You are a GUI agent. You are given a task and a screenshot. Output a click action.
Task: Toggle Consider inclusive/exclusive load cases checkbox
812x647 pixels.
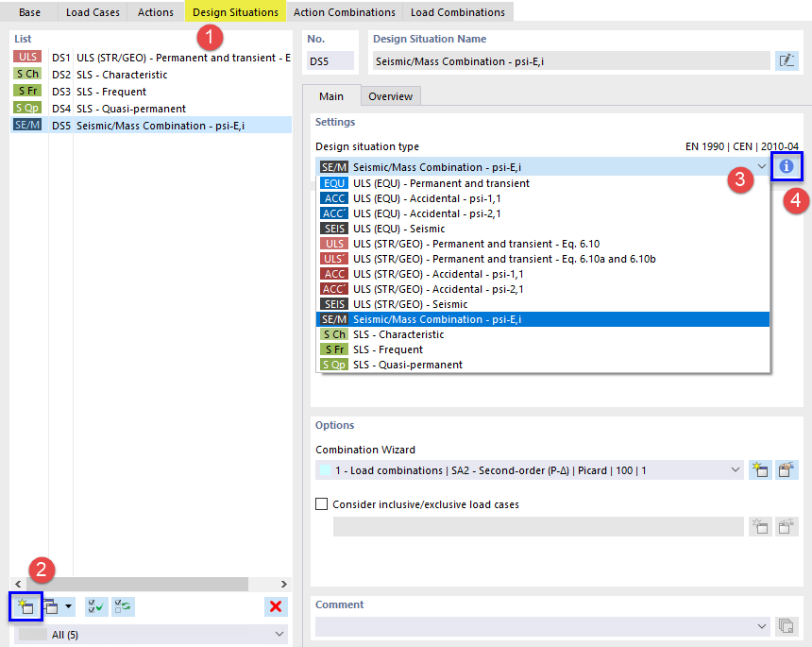point(322,504)
